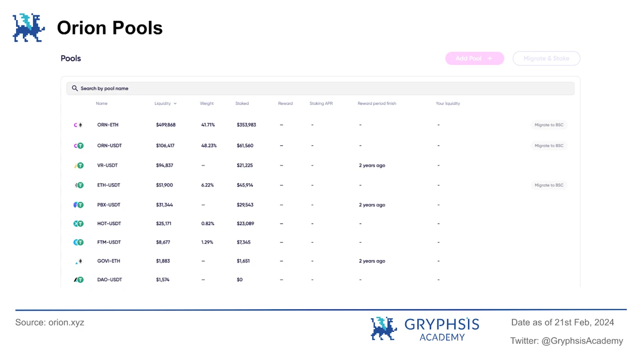Click the Reward column header
The width and height of the screenshot is (644, 358).
tap(285, 103)
